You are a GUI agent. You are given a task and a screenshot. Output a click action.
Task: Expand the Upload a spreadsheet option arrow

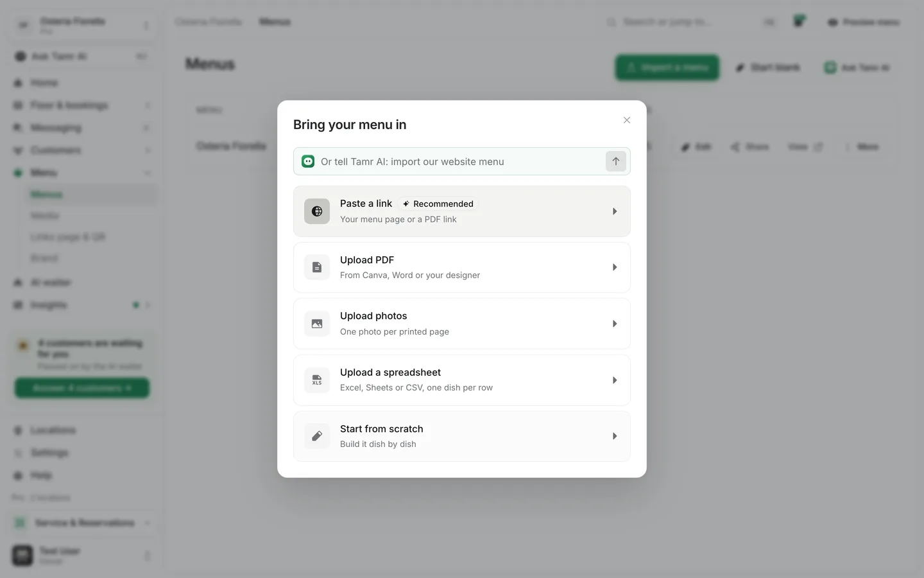(x=615, y=380)
